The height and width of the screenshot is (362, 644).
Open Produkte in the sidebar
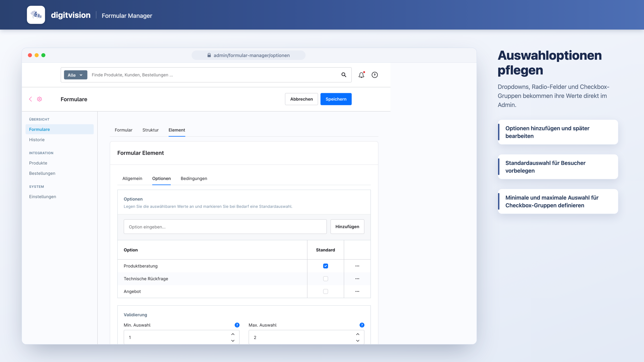(x=38, y=163)
